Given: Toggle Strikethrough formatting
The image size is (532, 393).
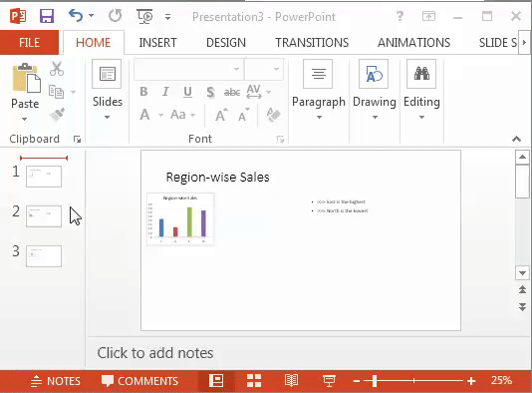Looking at the screenshot, I should pos(232,92).
